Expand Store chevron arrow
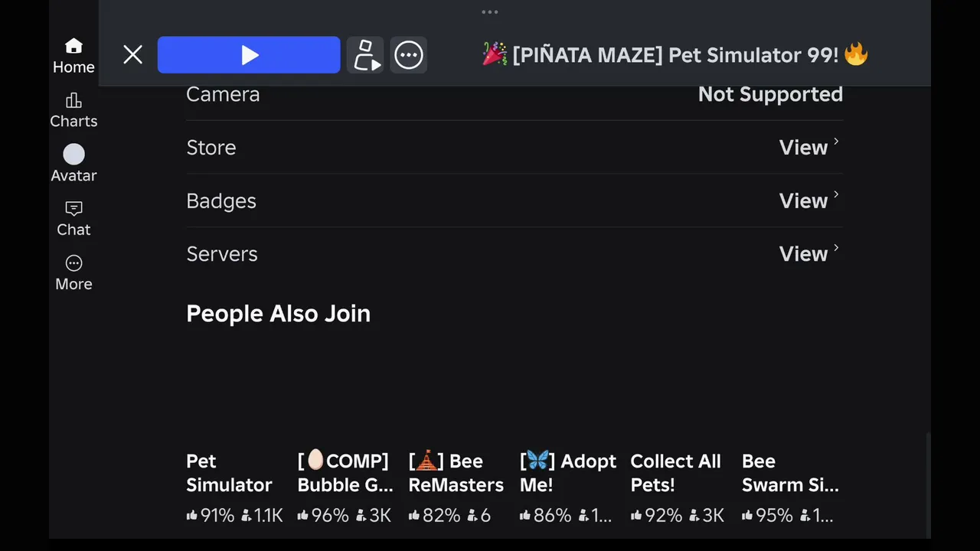Viewport: 980px width, 551px height. pos(836,142)
